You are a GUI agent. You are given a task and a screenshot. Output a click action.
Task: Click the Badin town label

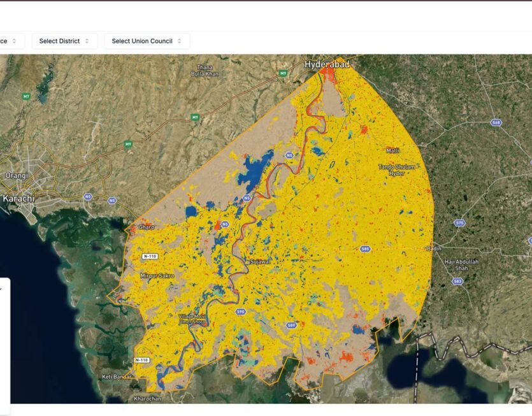[x=435, y=248]
